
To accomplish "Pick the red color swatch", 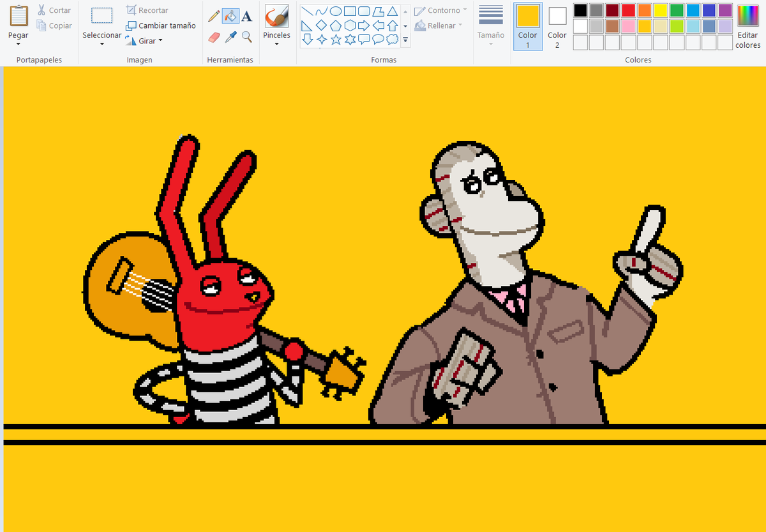I will point(629,10).
